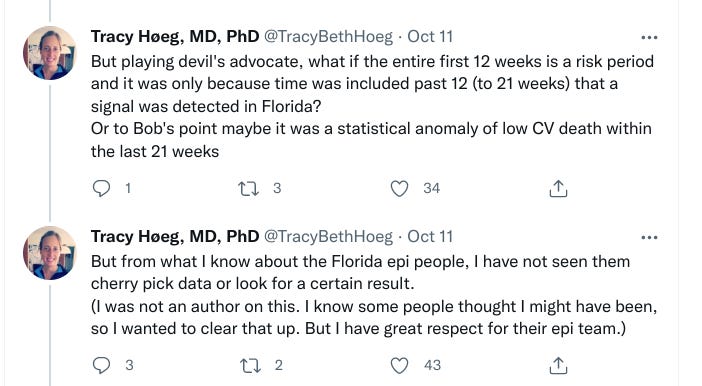702x386 pixels.
Task: Open the tweet about signal detected in Florida
Action: (x=372, y=106)
